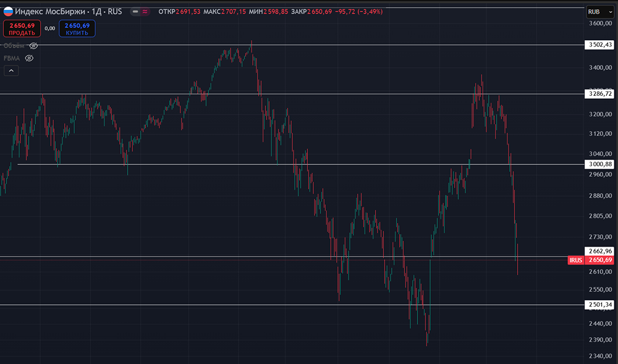The height and width of the screenshot is (364, 618).
Task: Click the МИН 2 598,85 low value
Action: pos(268,12)
